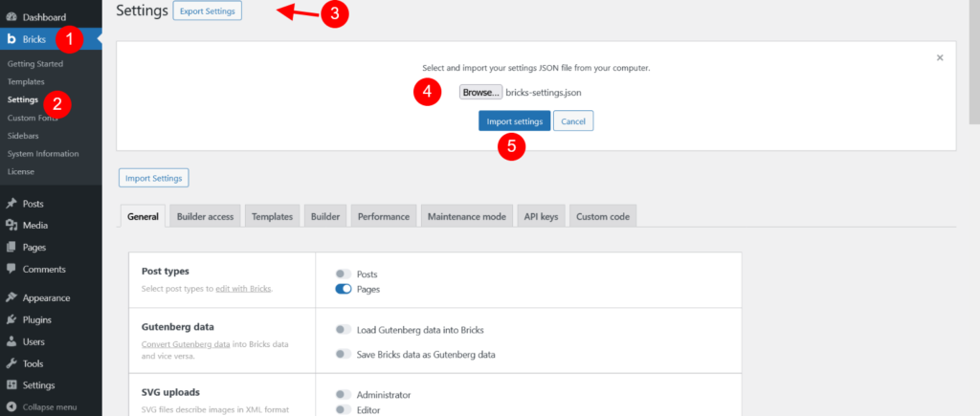
Task: Toggle SVG uploads for Administrator
Action: [344, 395]
